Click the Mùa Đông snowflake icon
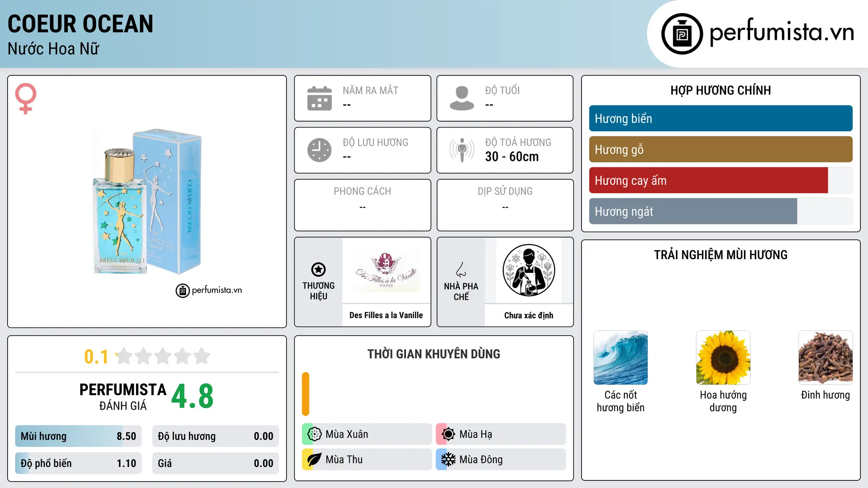The image size is (868, 488). pyautogui.click(x=448, y=460)
